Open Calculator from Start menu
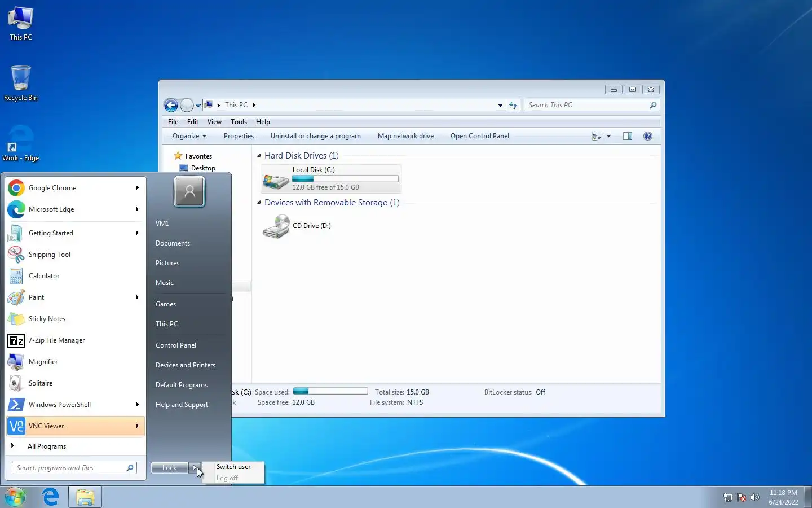The image size is (812, 508). (76, 276)
